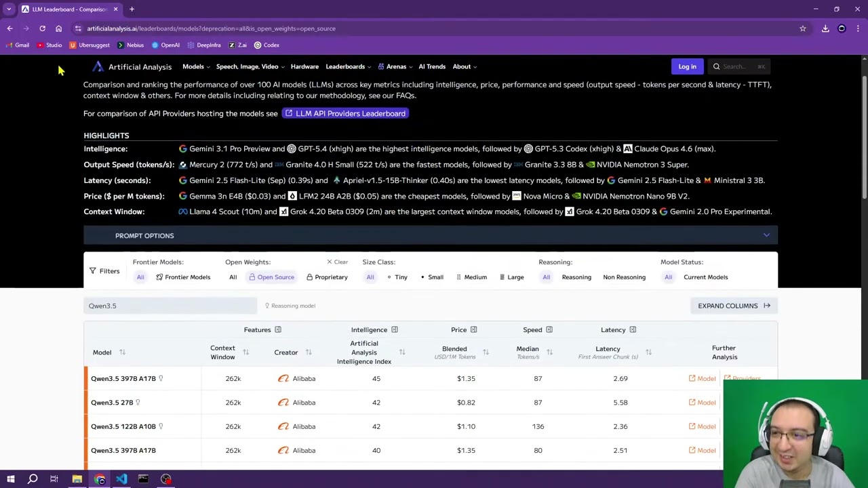
Task: Clear the Open Weights filter
Action: [337, 262]
